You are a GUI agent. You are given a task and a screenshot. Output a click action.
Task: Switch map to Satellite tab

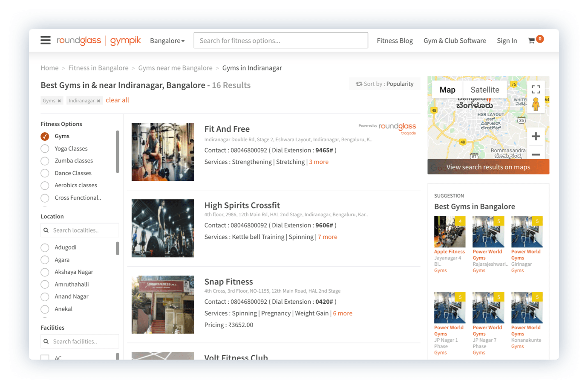[484, 90]
